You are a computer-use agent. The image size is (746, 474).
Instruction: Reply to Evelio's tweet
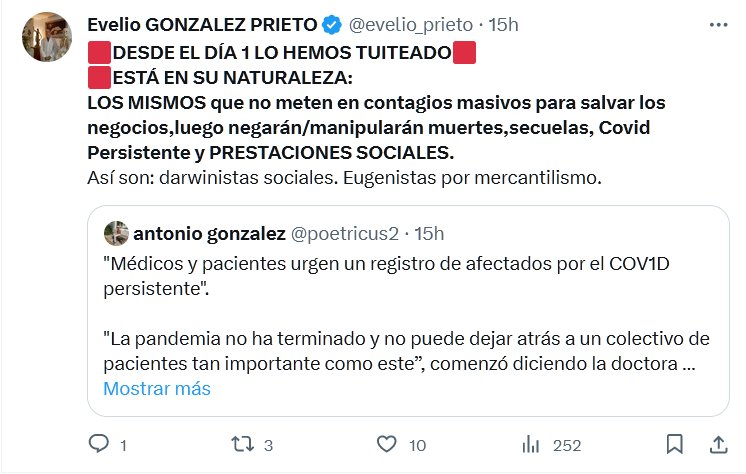[x=100, y=443]
